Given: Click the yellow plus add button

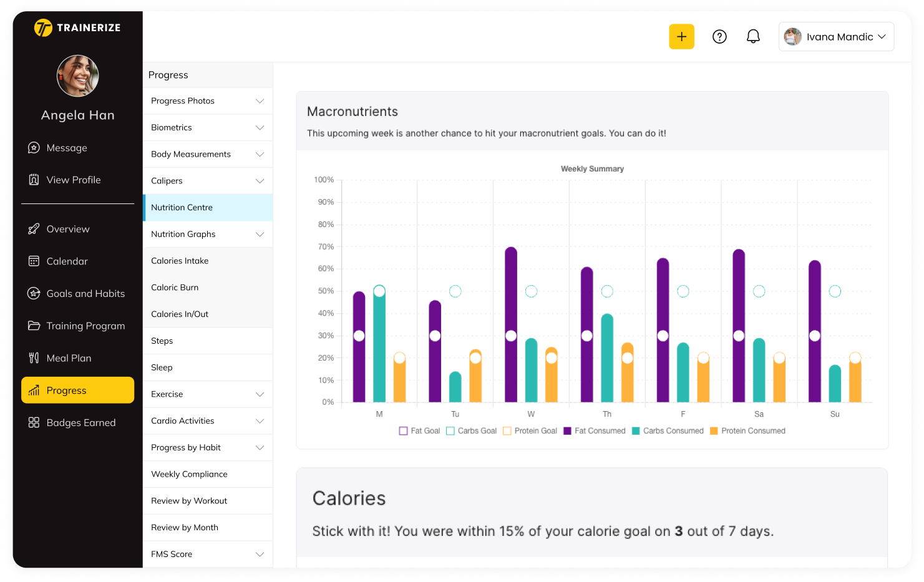Looking at the screenshot, I should [681, 37].
